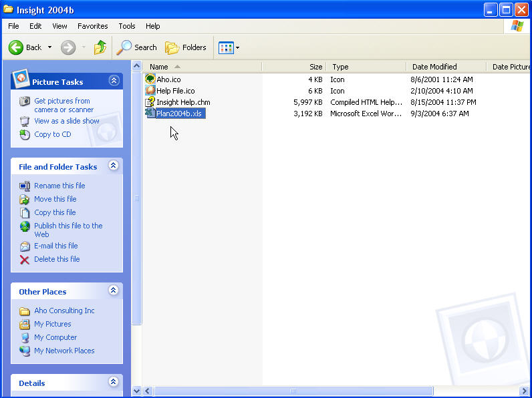Screen dimensions: 532x398
Task: Toggle the Folders pane icon
Action: (172, 48)
